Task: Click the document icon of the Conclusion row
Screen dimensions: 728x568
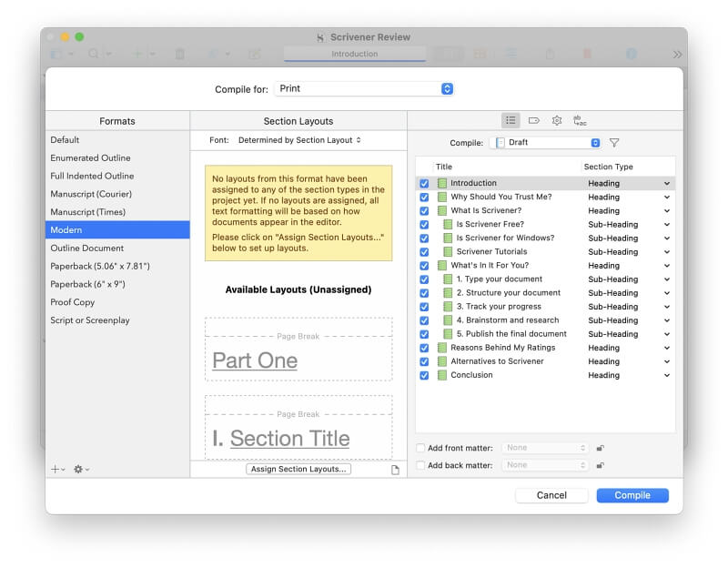Action: pyautogui.click(x=442, y=375)
